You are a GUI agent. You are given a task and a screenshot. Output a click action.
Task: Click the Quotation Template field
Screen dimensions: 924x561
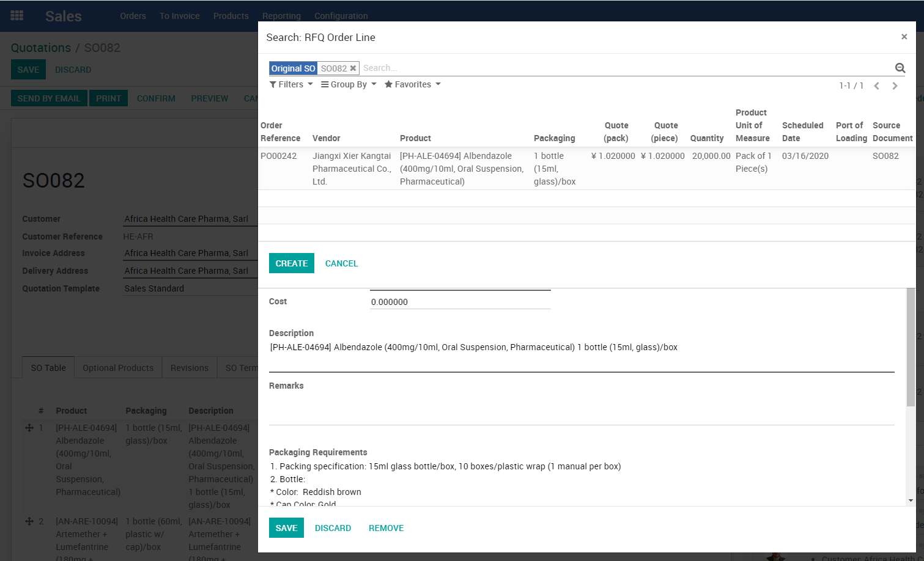click(190, 288)
